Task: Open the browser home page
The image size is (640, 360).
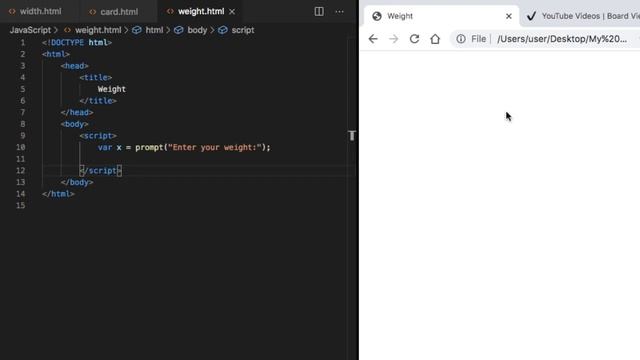Action: click(435, 39)
